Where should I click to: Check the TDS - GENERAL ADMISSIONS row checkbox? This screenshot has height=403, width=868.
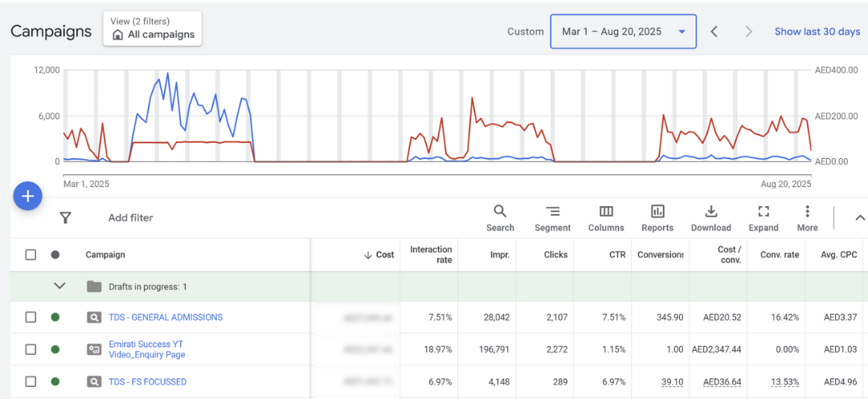click(x=31, y=317)
